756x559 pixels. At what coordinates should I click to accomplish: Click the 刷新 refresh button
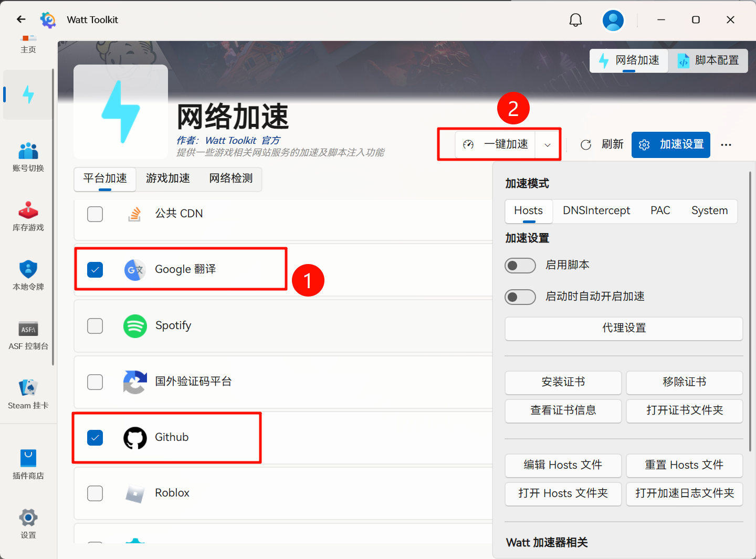click(x=602, y=144)
